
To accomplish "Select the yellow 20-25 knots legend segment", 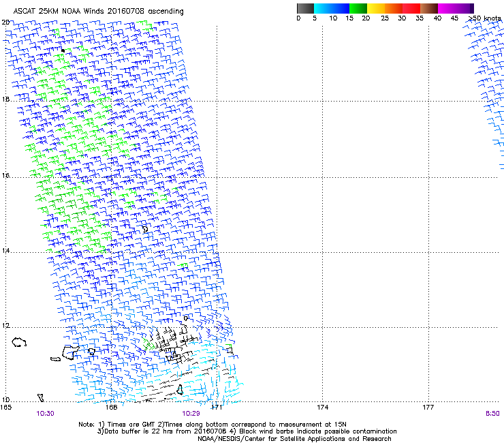I will pyautogui.click(x=376, y=8).
